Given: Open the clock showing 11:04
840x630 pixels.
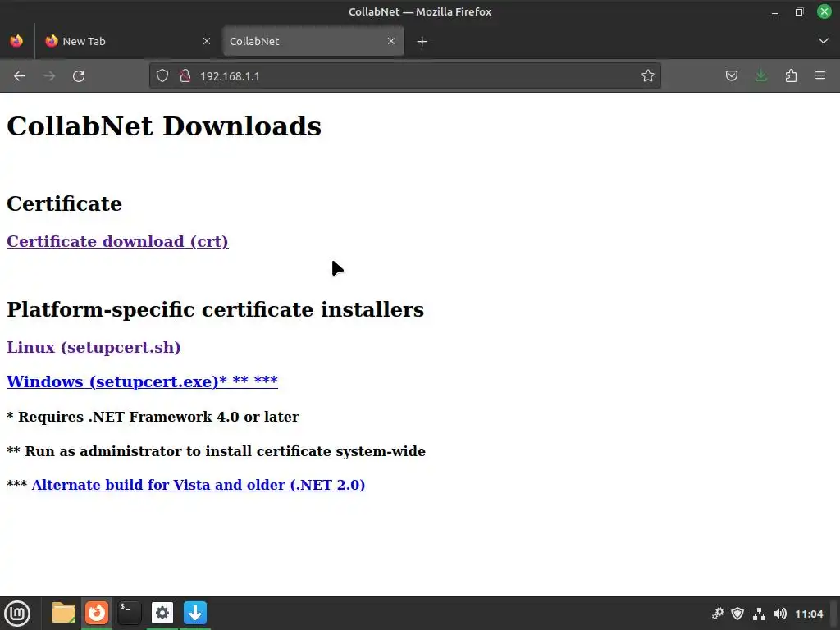Looking at the screenshot, I should (809, 614).
